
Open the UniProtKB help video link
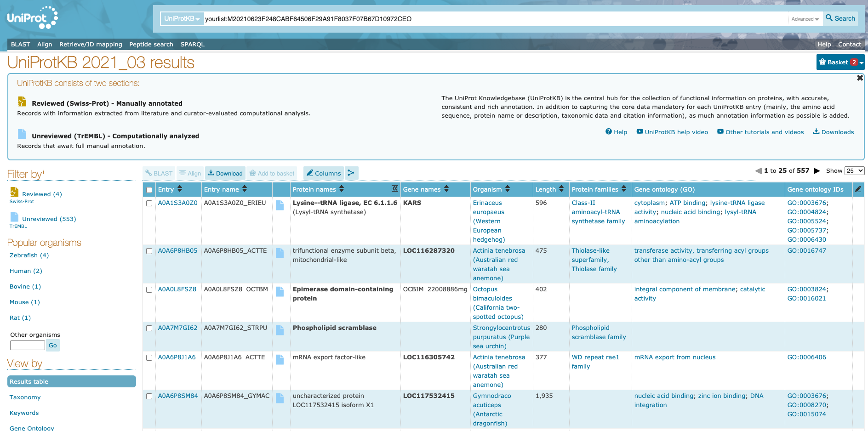676,132
